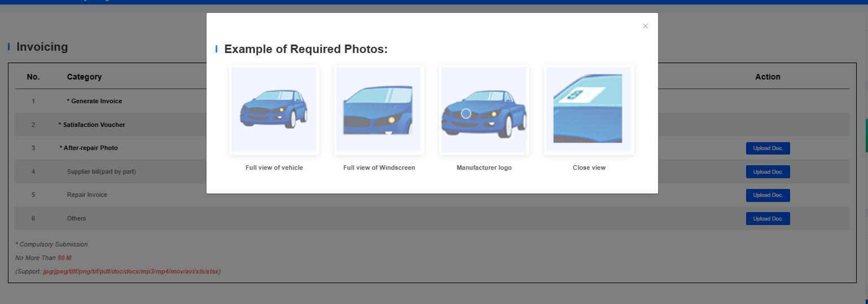
Task: Click the Repair Invoice category text
Action: 87,195
